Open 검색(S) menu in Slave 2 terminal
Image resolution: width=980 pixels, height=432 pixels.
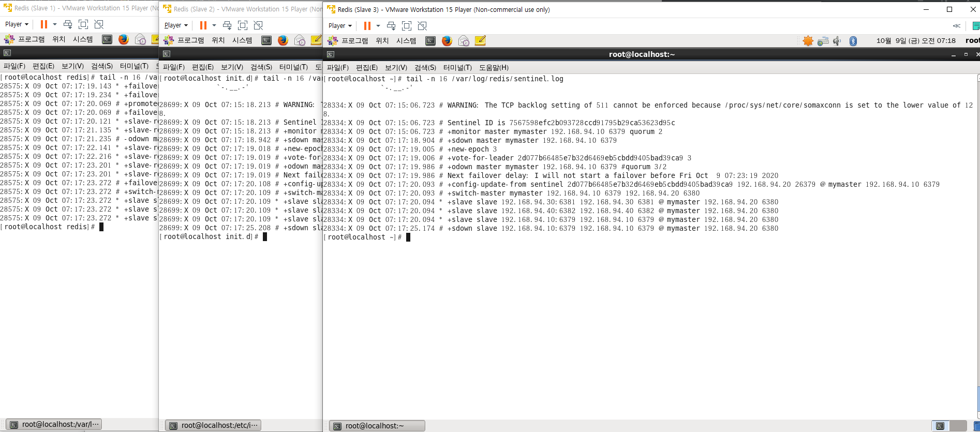tap(261, 67)
